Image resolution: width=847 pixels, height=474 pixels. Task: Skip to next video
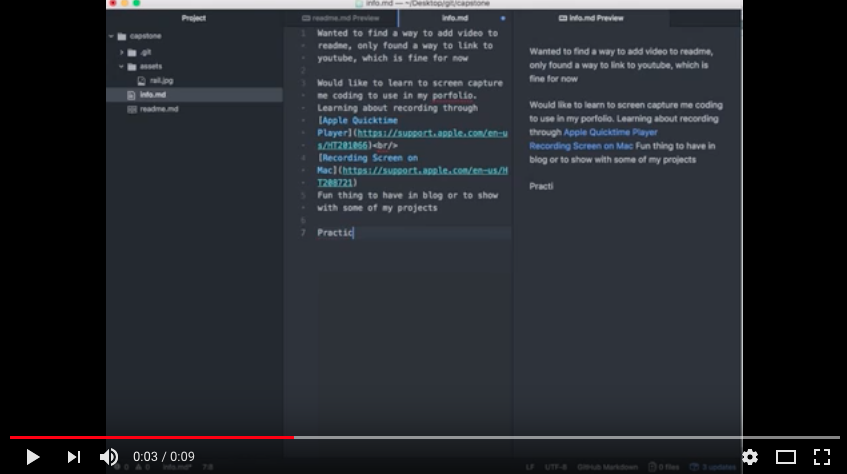click(x=73, y=457)
